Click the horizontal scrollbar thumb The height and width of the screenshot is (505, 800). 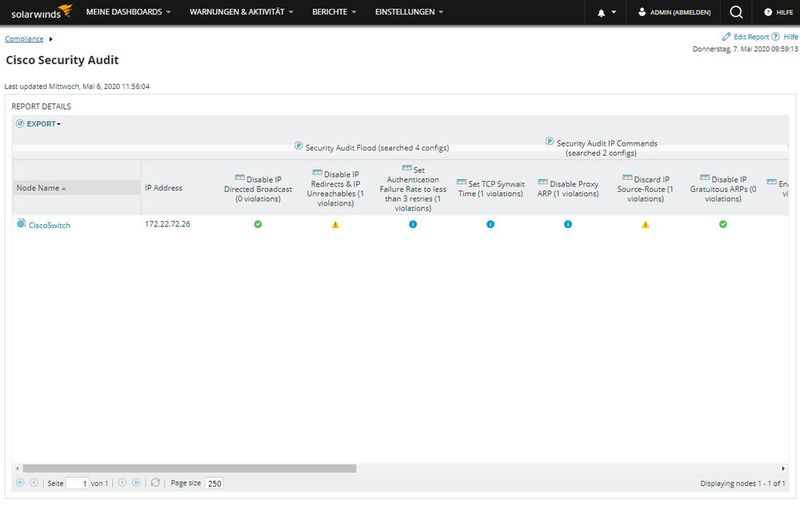click(189, 468)
